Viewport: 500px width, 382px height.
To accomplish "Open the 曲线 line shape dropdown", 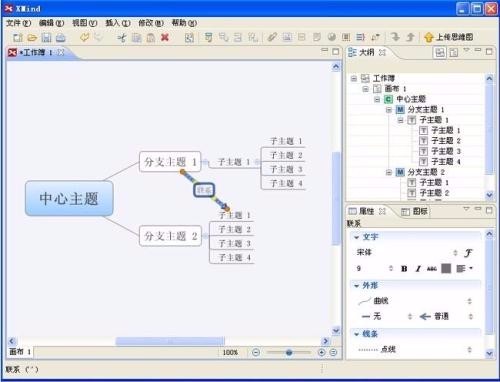I will click(415, 301).
